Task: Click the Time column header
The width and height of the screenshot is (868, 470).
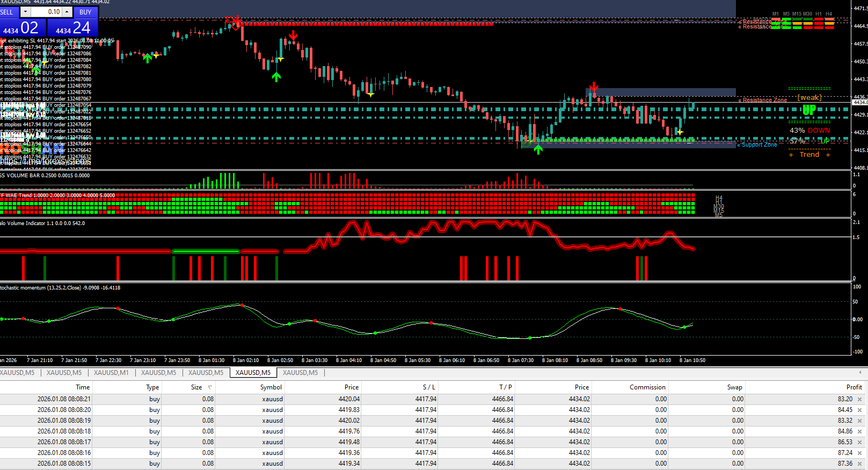Action: (x=83, y=387)
